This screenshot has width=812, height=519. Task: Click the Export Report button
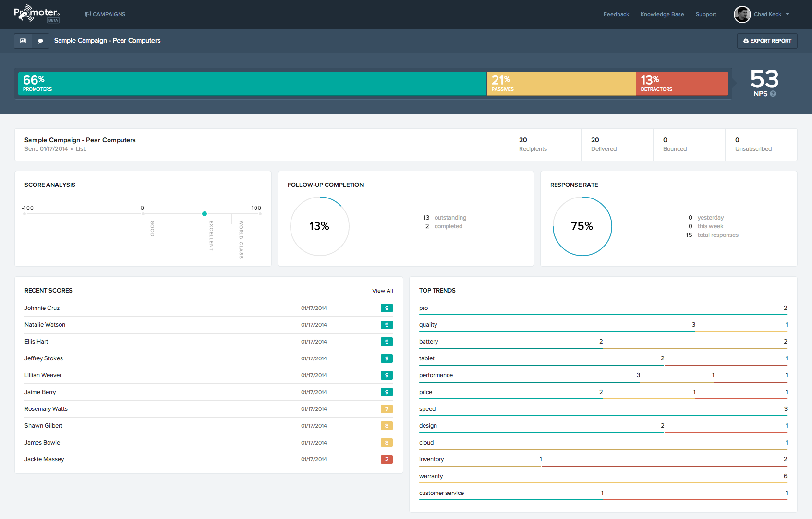click(x=767, y=41)
